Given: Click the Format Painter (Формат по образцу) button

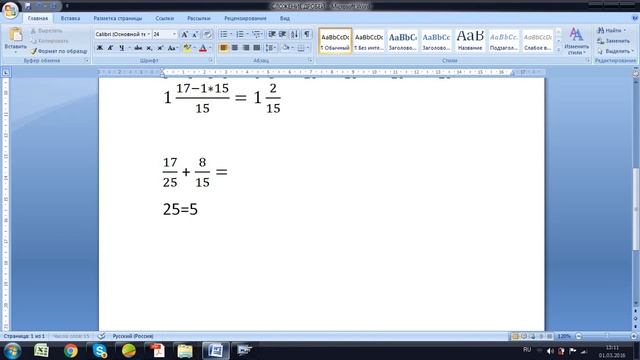Looking at the screenshot, I should 59,51.
